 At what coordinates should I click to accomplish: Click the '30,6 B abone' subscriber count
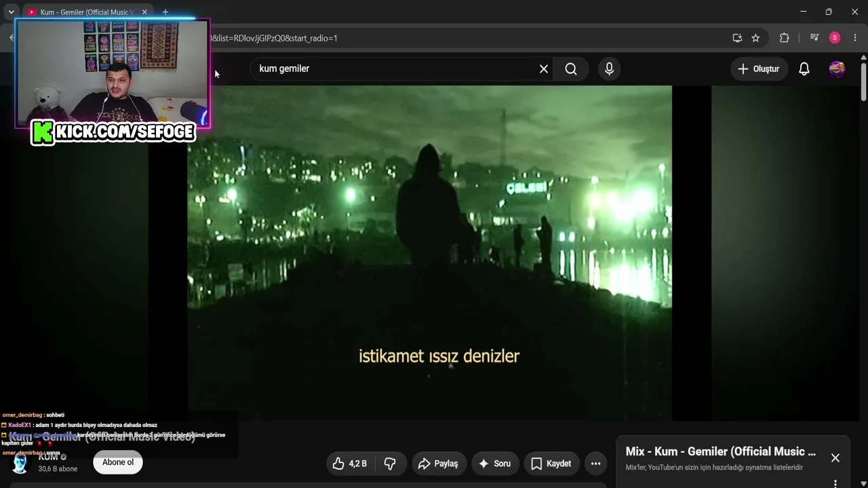click(x=58, y=469)
